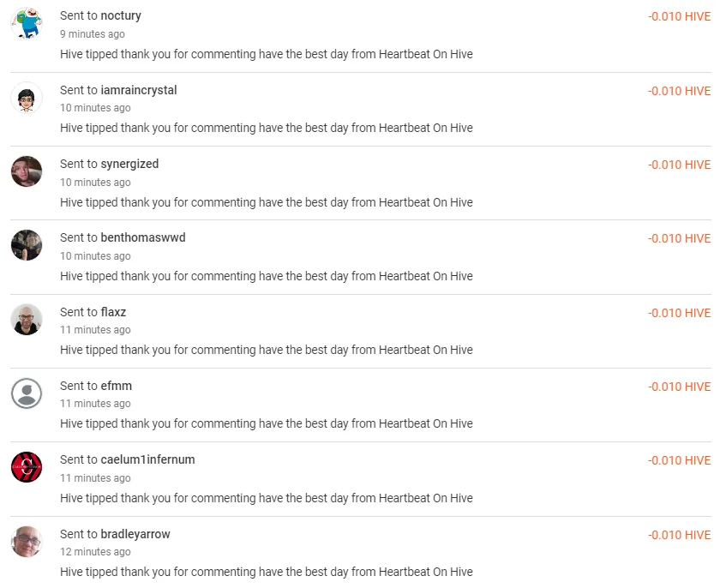Image resolution: width=720 pixels, height=588 pixels.
Task: Click the '12 minutes ago' timestamp
Action: pyautogui.click(x=95, y=552)
